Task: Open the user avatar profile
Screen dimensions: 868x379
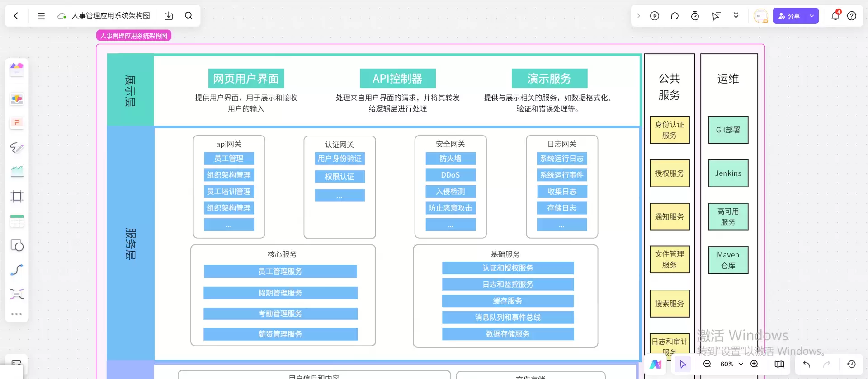Action: pyautogui.click(x=761, y=16)
